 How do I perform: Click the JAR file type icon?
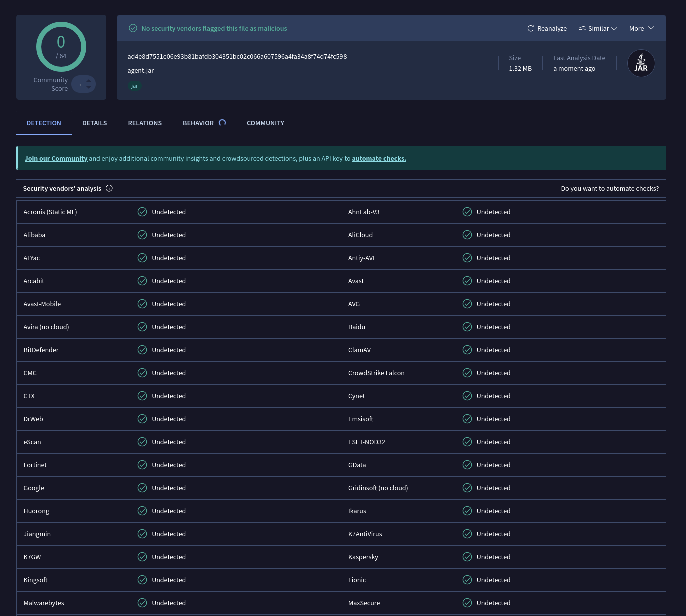(641, 63)
